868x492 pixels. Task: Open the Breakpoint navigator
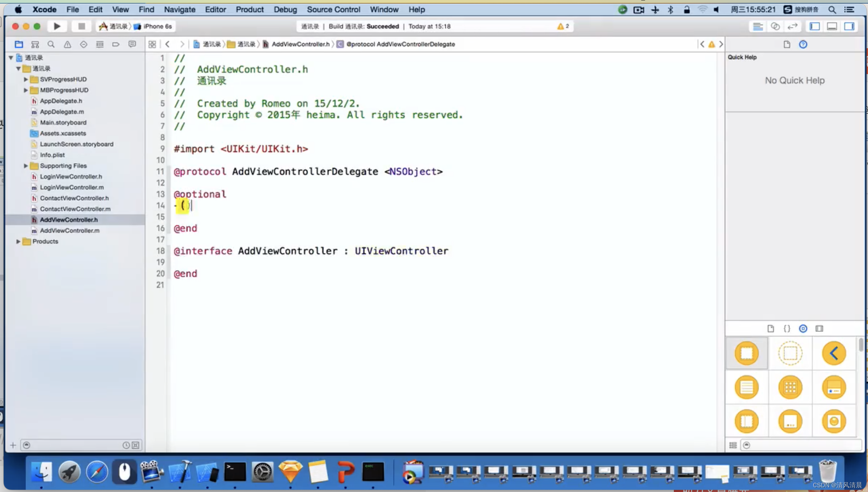(116, 44)
